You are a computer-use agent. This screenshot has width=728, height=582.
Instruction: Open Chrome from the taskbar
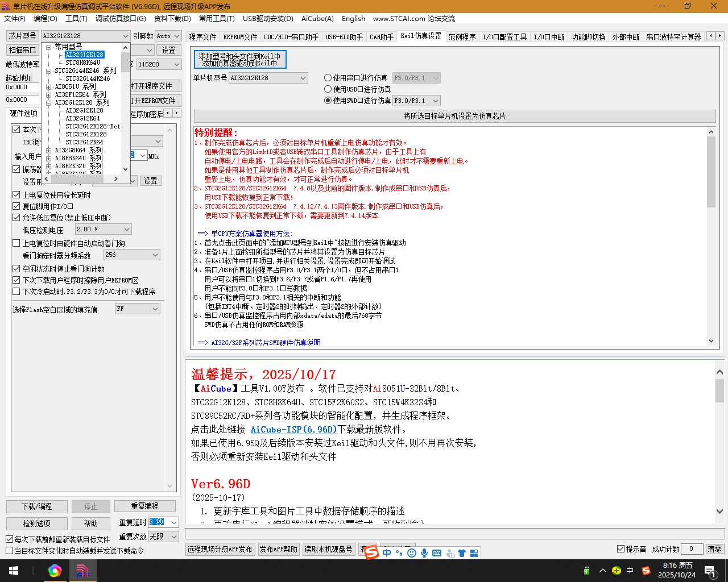(x=55, y=570)
